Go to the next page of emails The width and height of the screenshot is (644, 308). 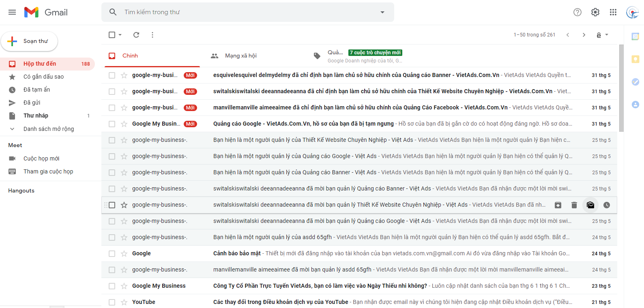[584, 35]
